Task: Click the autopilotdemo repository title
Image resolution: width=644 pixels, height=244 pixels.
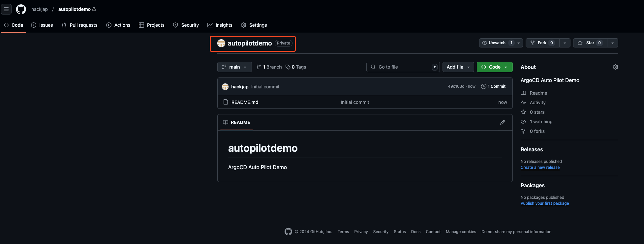Action: coord(250,43)
